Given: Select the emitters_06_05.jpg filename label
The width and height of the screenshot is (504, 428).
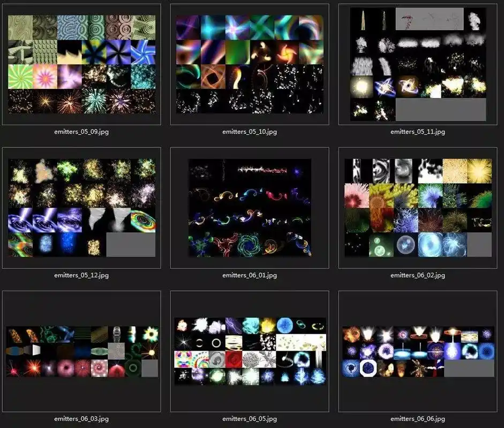Looking at the screenshot, I should (250, 418).
